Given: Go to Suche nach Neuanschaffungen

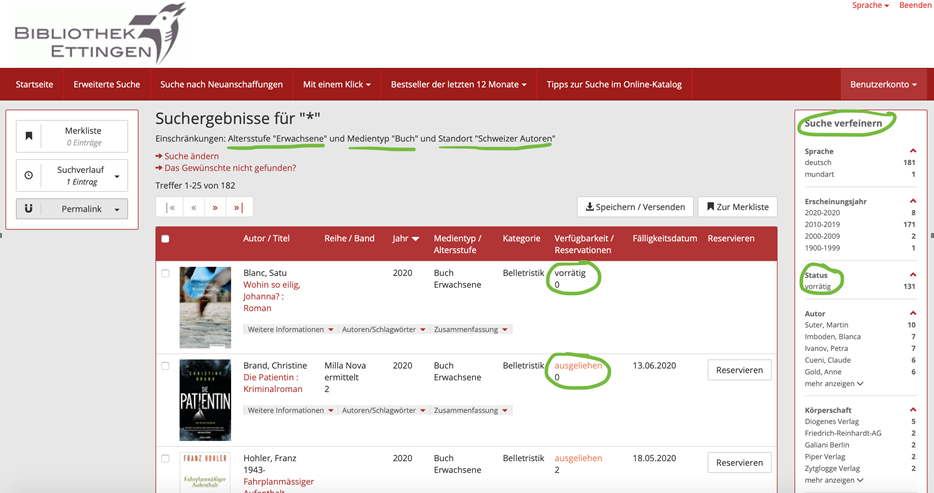Looking at the screenshot, I should click(x=221, y=84).
